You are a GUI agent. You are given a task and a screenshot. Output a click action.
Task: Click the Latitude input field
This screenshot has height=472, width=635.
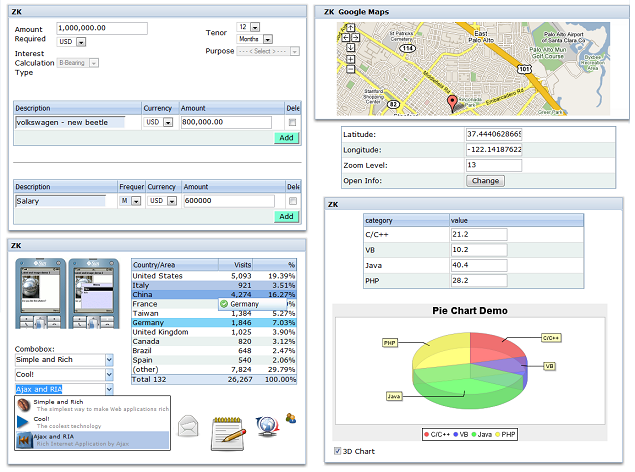tap(493, 133)
